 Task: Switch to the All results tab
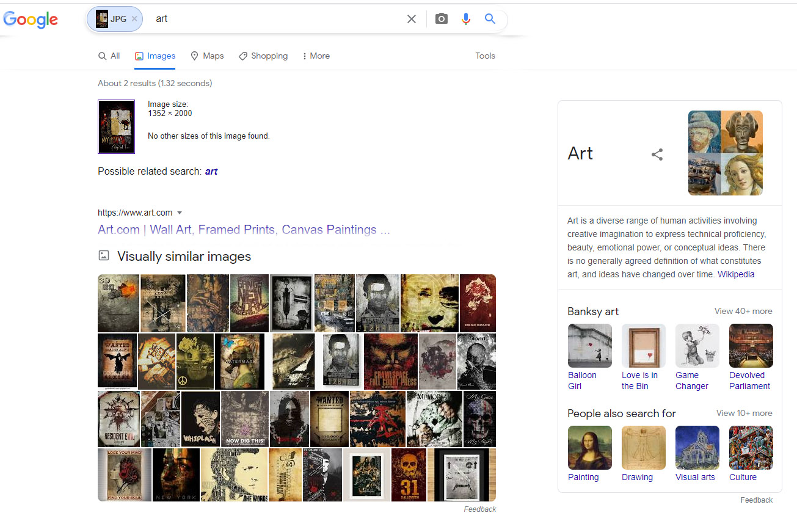109,56
